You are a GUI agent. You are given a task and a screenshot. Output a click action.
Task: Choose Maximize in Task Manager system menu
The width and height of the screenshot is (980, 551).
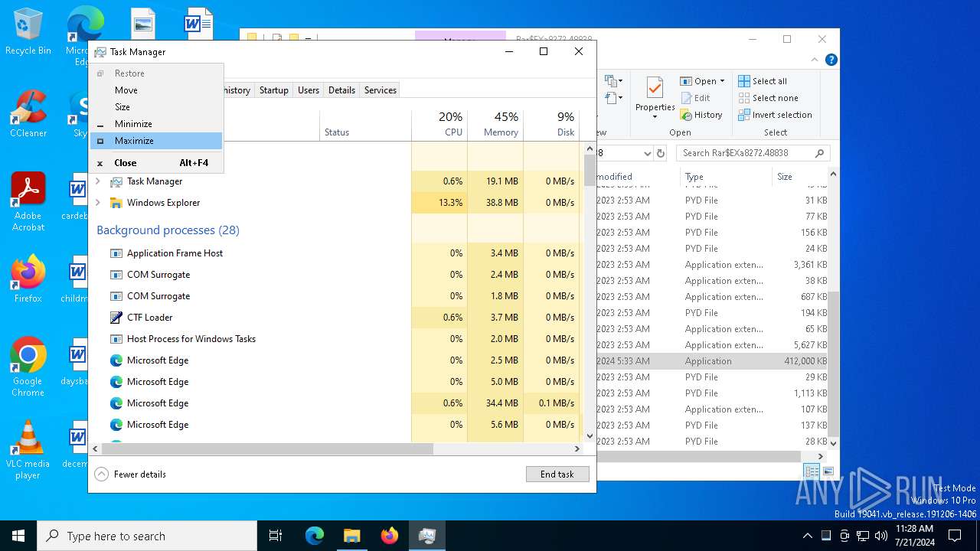pos(156,141)
